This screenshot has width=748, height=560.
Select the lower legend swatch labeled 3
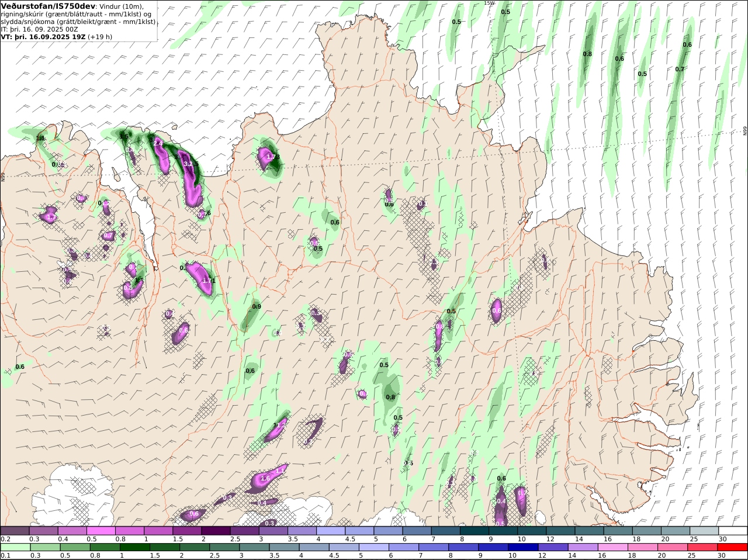tap(253, 547)
